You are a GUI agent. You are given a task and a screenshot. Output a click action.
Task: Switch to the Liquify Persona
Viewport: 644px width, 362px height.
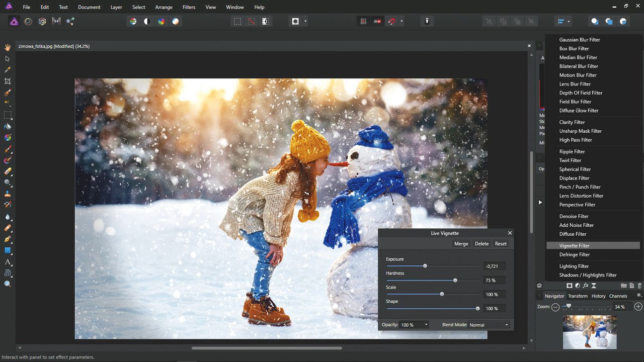(x=28, y=21)
